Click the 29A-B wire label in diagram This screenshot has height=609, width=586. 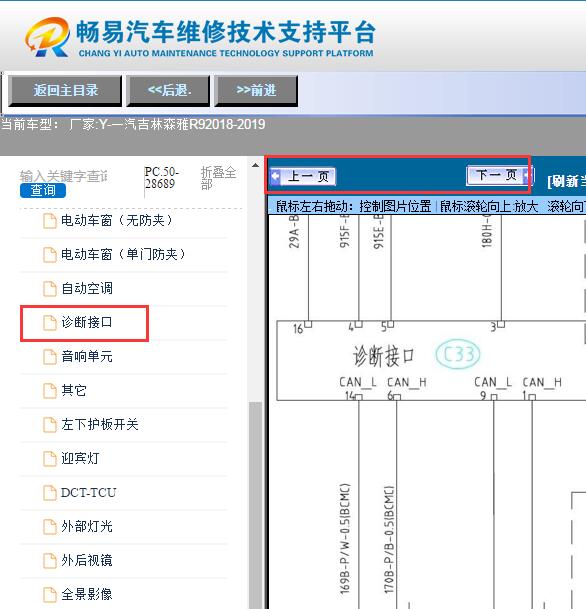(294, 232)
